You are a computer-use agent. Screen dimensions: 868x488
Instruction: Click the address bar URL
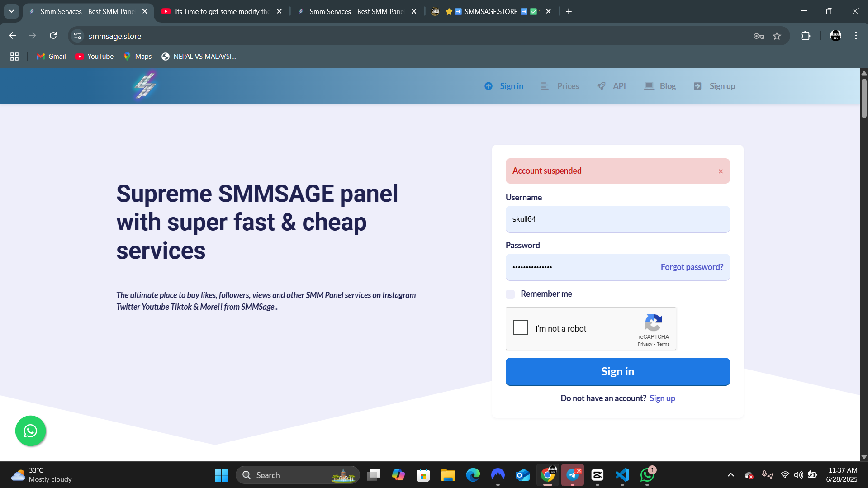pos(115,36)
